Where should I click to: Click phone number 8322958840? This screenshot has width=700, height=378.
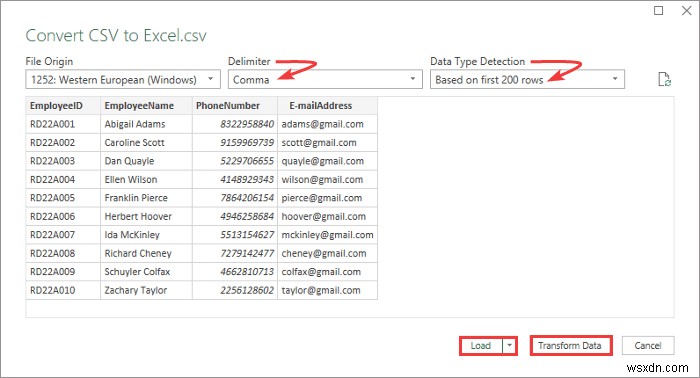click(247, 124)
